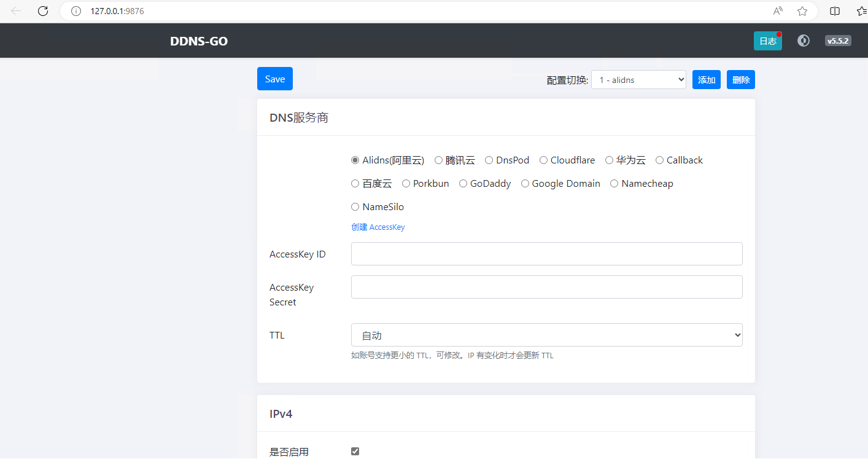Focus the AccessKey Secret input field
This screenshot has height=459, width=868.
point(546,287)
